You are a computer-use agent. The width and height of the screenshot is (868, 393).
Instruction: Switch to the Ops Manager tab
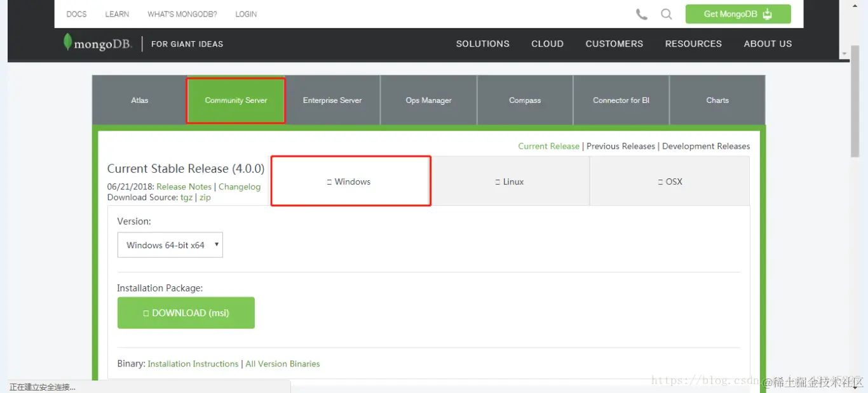[428, 100]
